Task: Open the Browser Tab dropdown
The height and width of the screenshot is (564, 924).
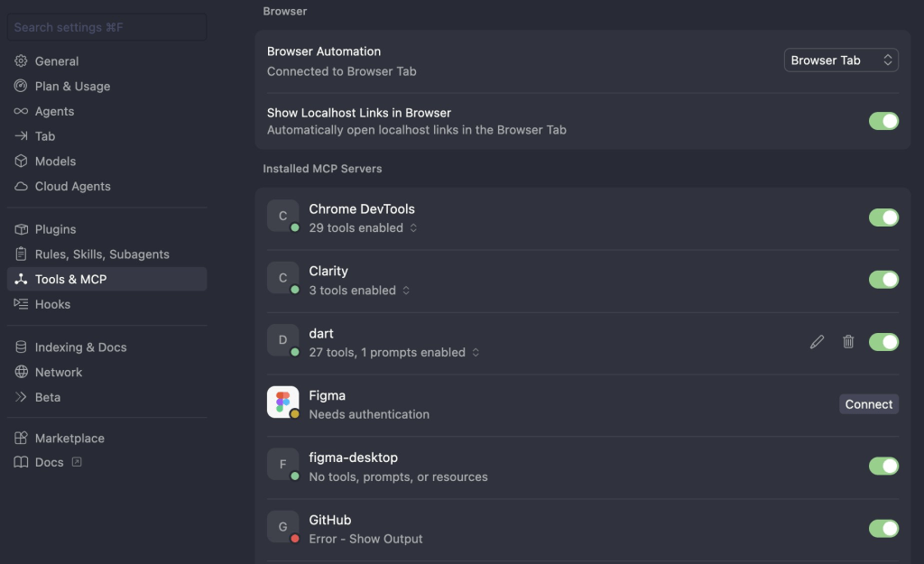Action: pyautogui.click(x=841, y=60)
